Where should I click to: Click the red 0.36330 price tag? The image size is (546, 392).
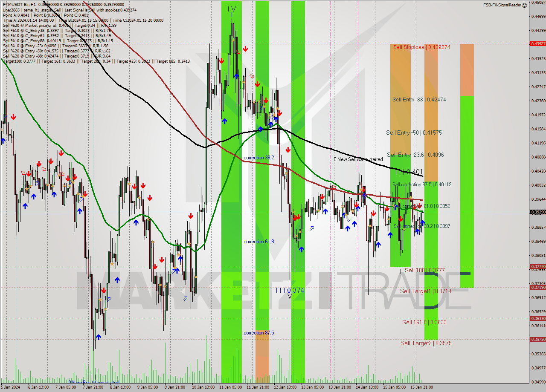click(537, 319)
